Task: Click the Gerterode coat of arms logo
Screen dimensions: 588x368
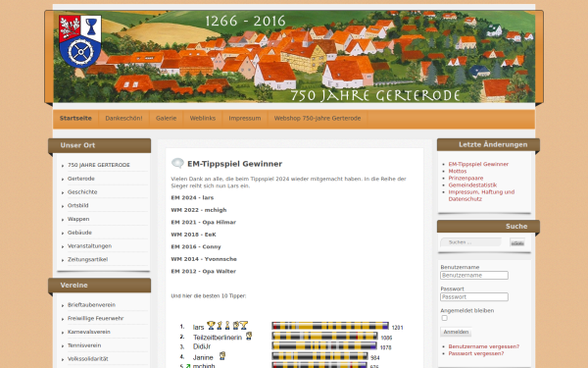Action: click(x=80, y=41)
